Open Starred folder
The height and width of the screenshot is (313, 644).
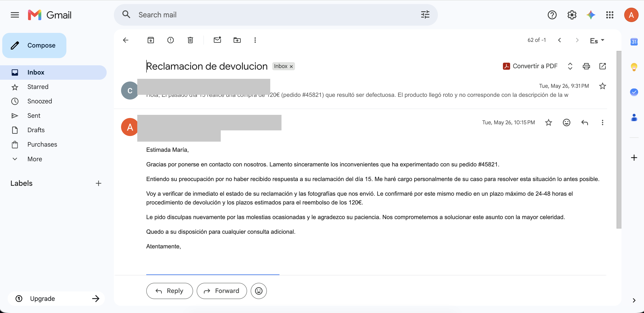pyautogui.click(x=53, y=87)
